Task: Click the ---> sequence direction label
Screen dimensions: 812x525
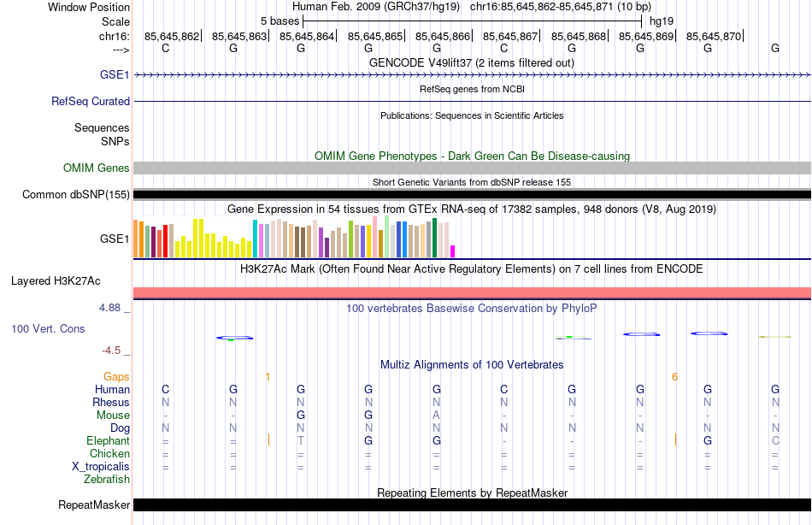Action: coord(121,50)
